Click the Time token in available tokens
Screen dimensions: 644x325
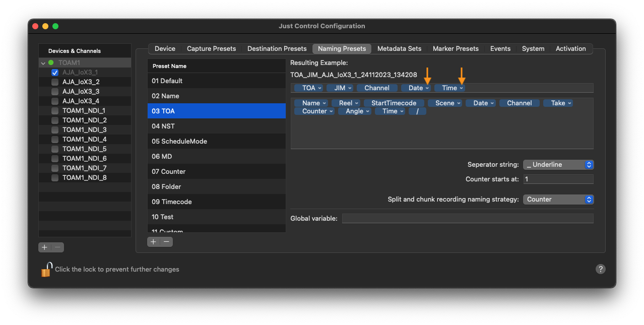click(390, 111)
